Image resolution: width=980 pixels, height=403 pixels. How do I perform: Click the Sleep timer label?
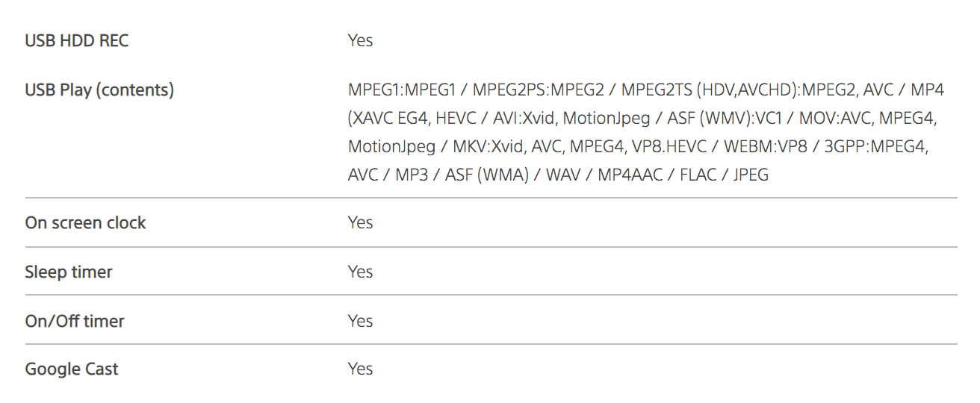[x=69, y=272]
